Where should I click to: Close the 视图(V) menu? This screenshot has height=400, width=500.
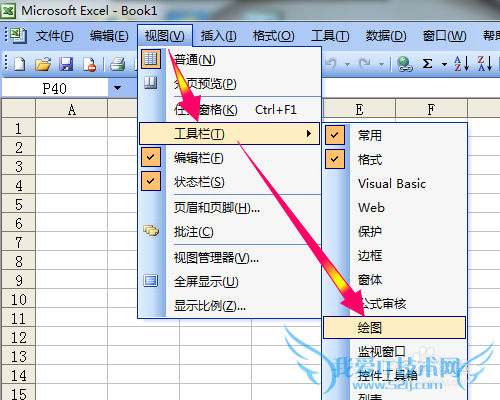coord(165,35)
